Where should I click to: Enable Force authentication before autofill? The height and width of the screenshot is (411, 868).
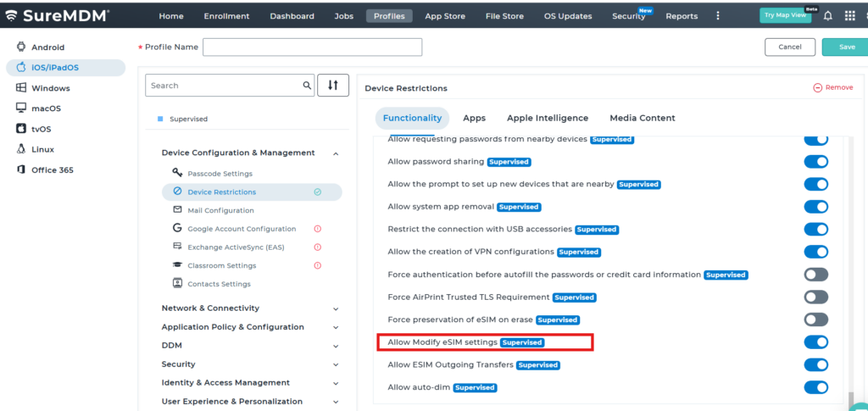pyautogui.click(x=816, y=275)
